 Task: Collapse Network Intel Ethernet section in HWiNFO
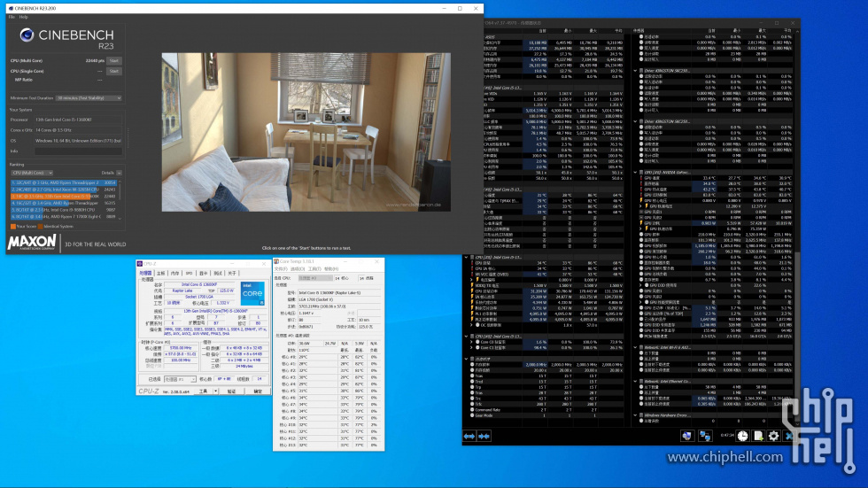click(636, 381)
